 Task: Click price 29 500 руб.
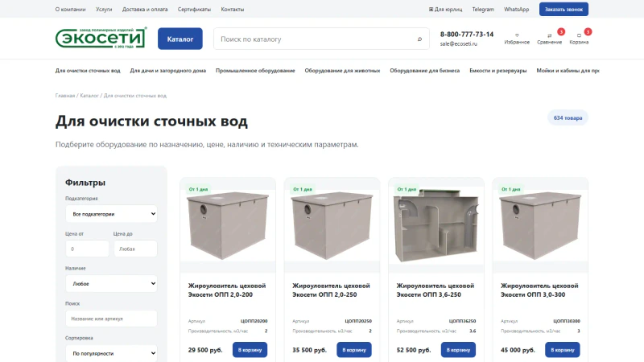point(205,350)
